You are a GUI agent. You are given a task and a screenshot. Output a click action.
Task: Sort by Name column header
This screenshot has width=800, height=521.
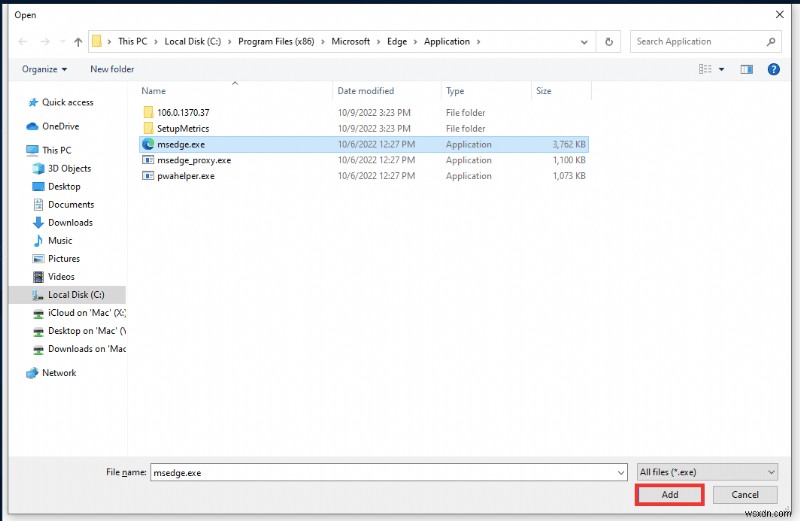pos(154,91)
